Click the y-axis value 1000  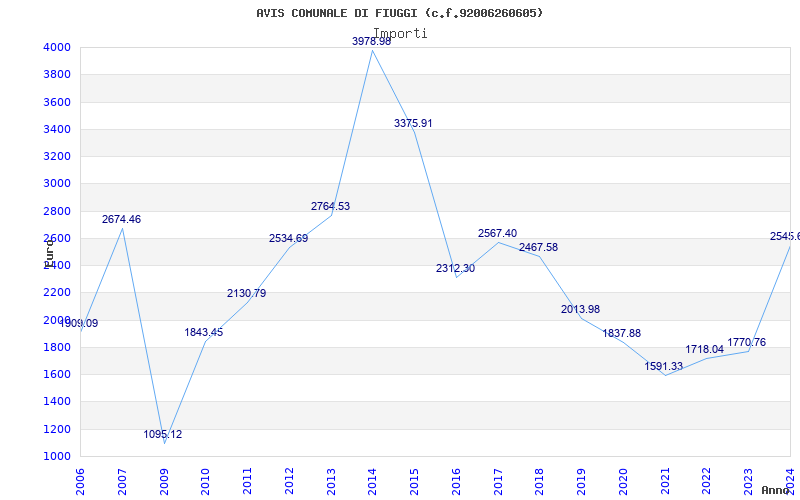coord(57,456)
